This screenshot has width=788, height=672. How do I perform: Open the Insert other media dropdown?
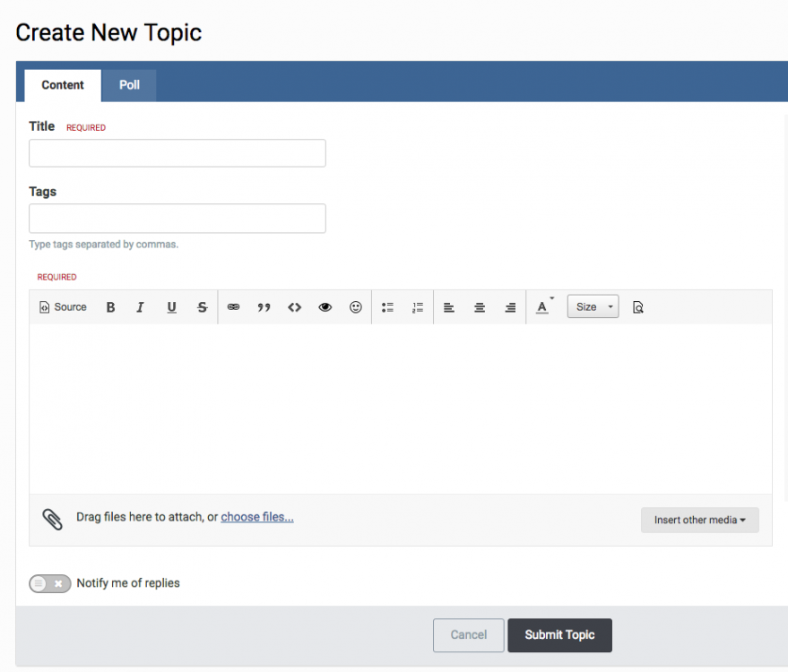699,520
